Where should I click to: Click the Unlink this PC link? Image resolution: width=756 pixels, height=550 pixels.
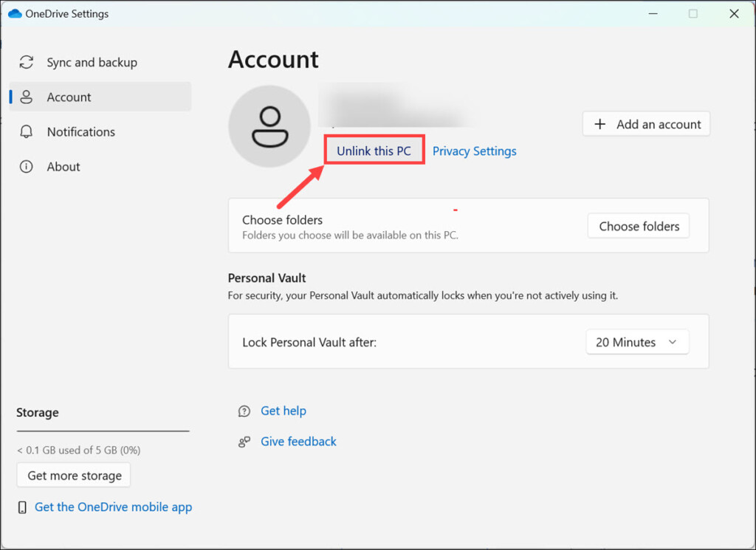[374, 151]
